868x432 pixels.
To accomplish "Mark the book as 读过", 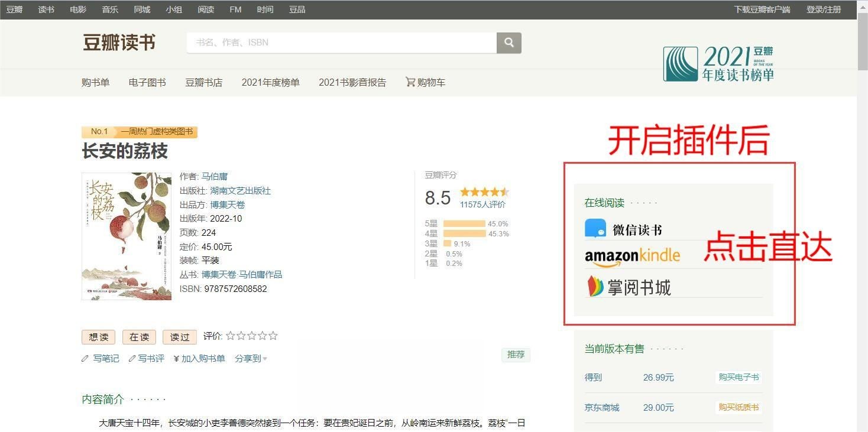I will (180, 337).
